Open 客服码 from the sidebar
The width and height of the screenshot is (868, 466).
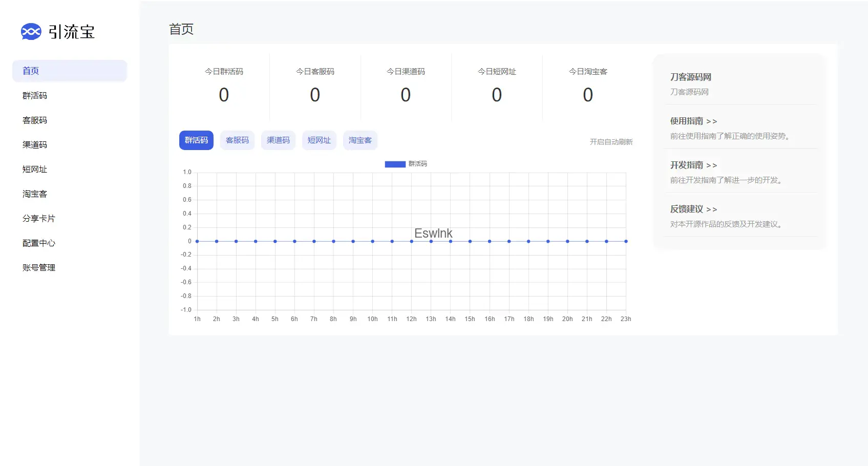[35, 120]
